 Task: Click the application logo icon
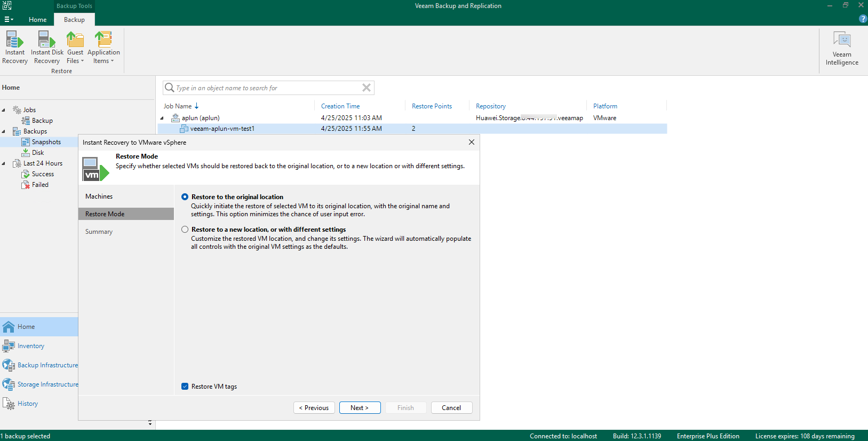7,5
